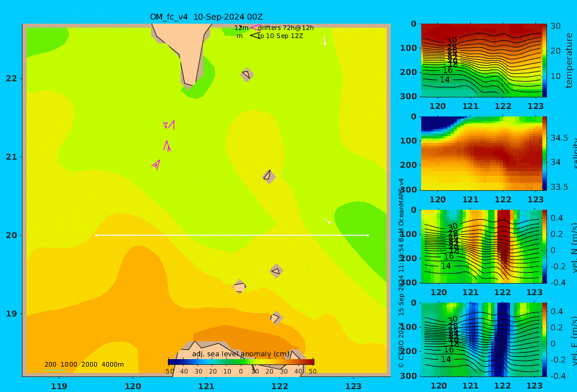Click the "50" tick on the sea level colorbar
Image resolution: width=577 pixels, height=392 pixels.
click(x=312, y=371)
